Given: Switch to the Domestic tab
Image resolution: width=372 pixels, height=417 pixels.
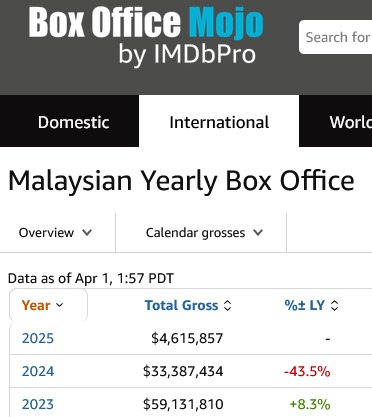Looking at the screenshot, I should click(x=73, y=122).
